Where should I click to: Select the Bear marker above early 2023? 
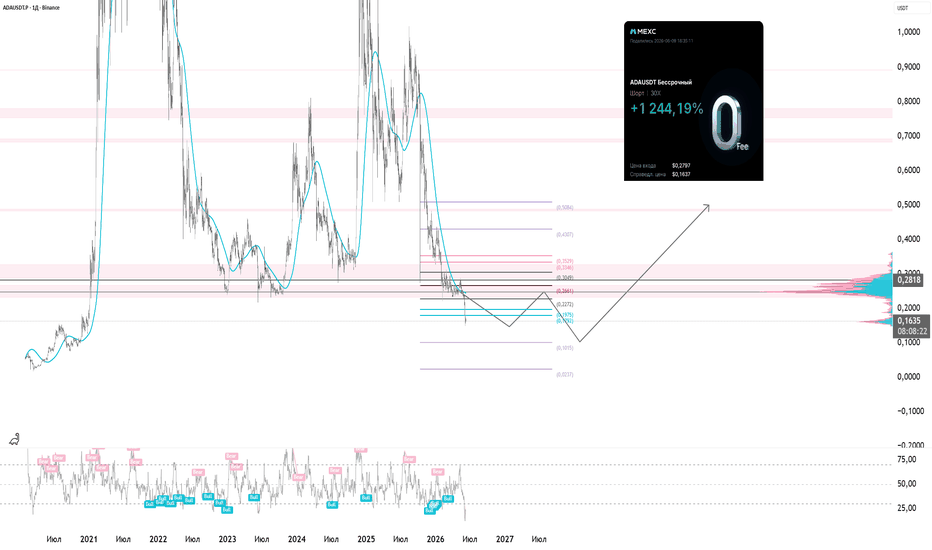pos(231,456)
